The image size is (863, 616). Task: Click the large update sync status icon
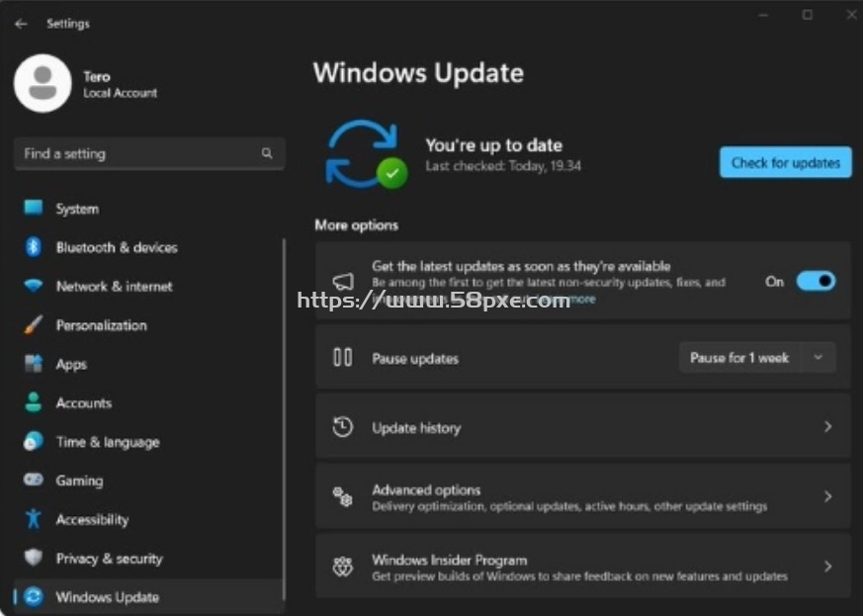(366, 154)
